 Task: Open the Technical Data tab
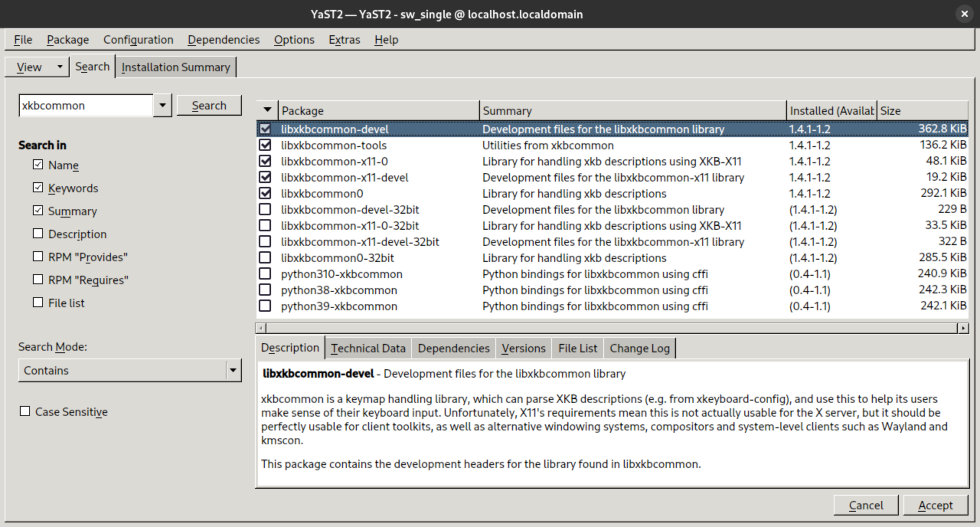368,348
